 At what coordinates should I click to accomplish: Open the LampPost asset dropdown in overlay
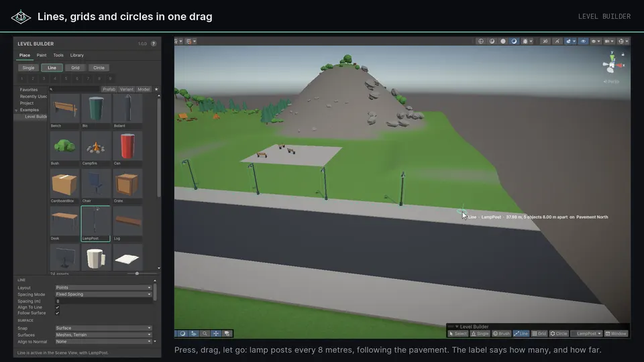(x=586, y=334)
